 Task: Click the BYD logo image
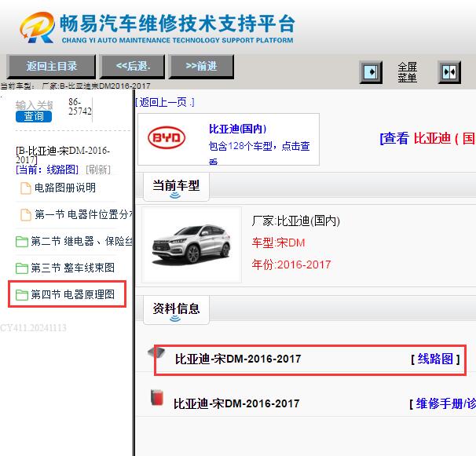coord(167,137)
